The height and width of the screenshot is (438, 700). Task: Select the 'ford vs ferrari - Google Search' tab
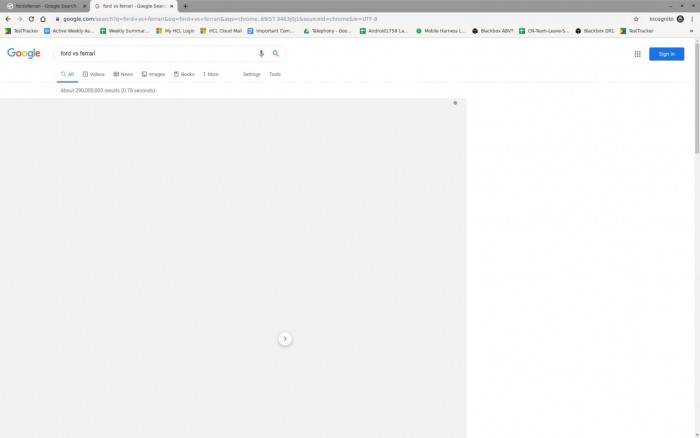tap(133, 6)
